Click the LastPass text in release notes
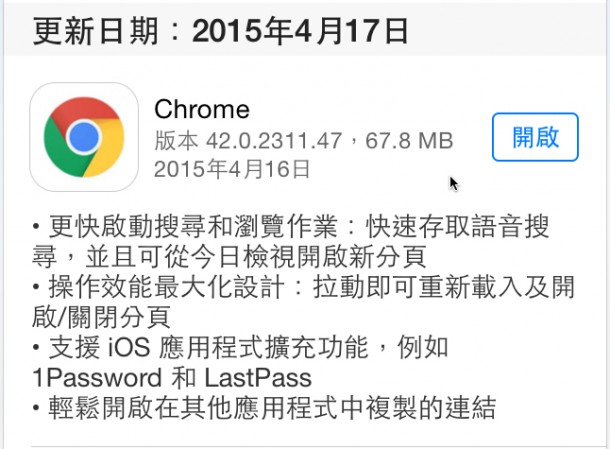 (x=258, y=379)
